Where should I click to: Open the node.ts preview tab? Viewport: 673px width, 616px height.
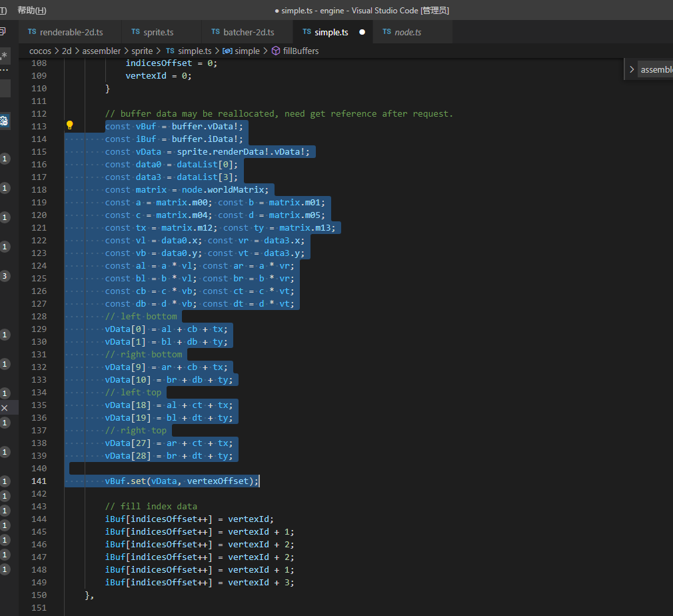click(408, 32)
